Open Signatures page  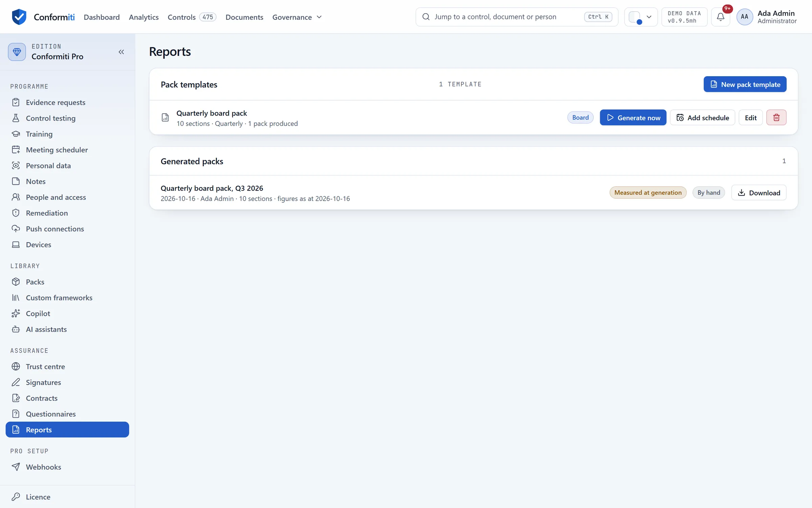67,382
